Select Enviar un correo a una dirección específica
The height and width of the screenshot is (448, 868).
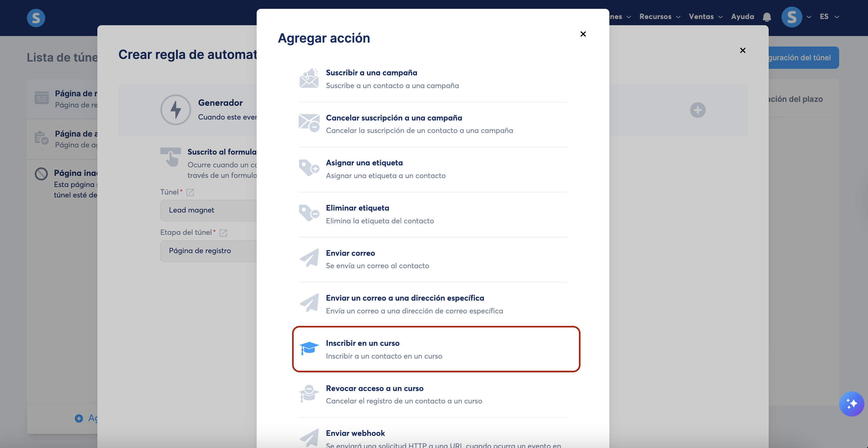tap(405, 298)
